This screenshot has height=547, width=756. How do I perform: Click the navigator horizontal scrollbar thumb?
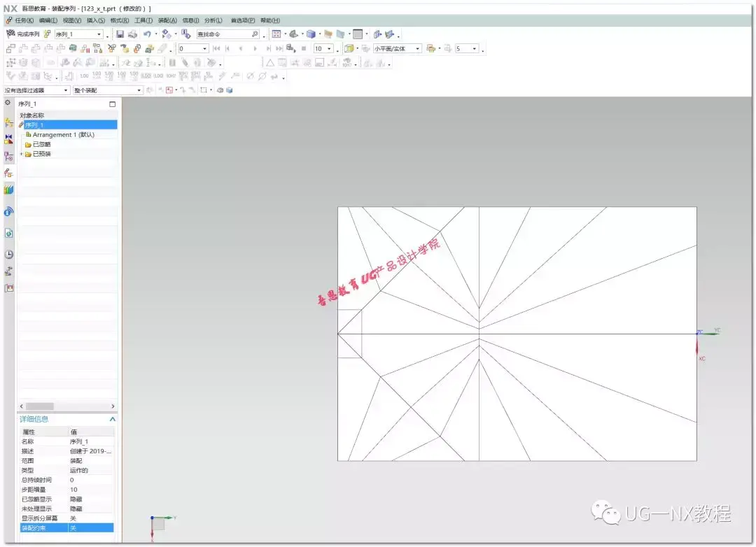point(39,406)
